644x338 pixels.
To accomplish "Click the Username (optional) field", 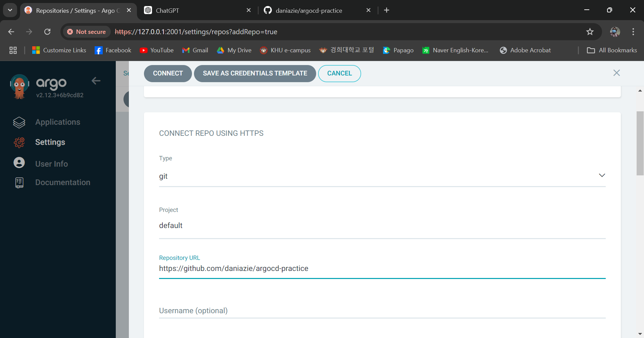I will click(x=382, y=311).
